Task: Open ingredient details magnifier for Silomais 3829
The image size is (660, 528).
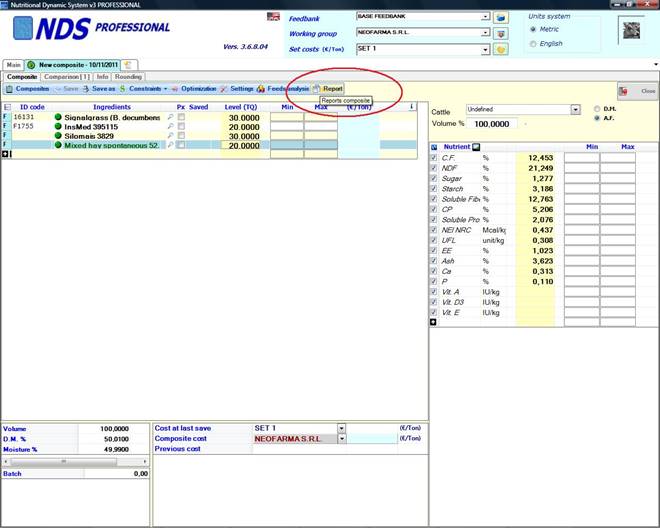Action: tap(170, 136)
